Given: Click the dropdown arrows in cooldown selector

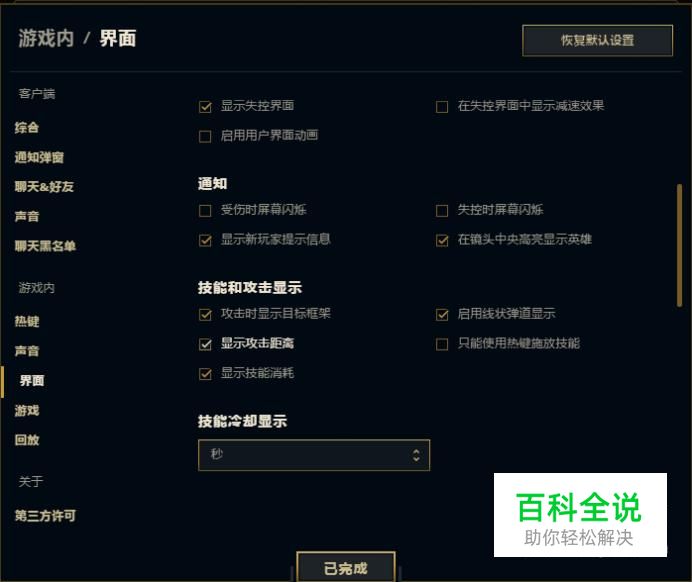Looking at the screenshot, I should [416, 455].
